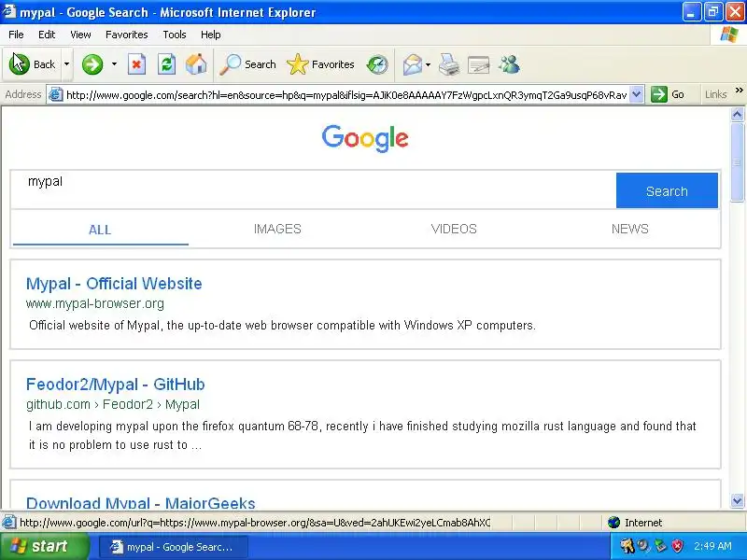Click the green Forward arrow button
The height and width of the screenshot is (560, 747).
click(92, 64)
